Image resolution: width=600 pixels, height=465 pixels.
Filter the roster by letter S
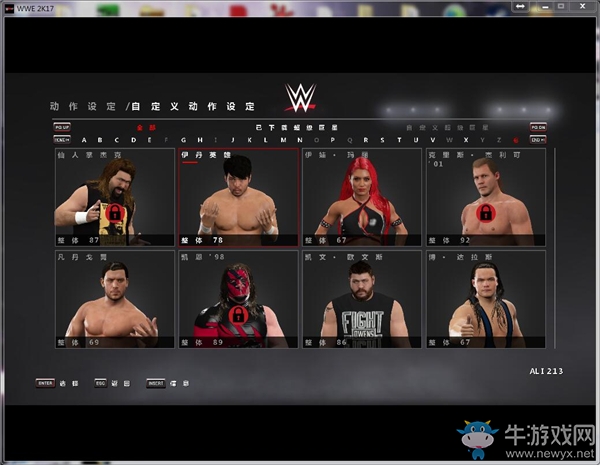(x=382, y=140)
